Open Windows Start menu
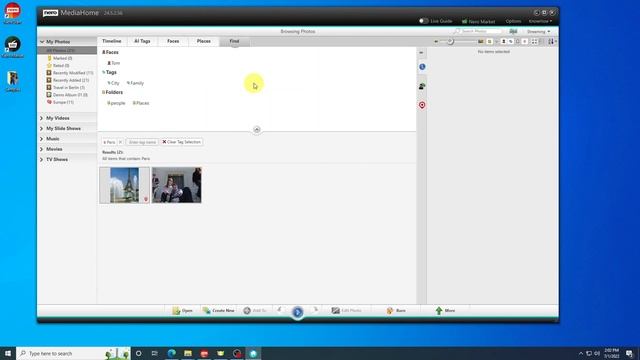The image size is (640, 360). pos(8,353)
